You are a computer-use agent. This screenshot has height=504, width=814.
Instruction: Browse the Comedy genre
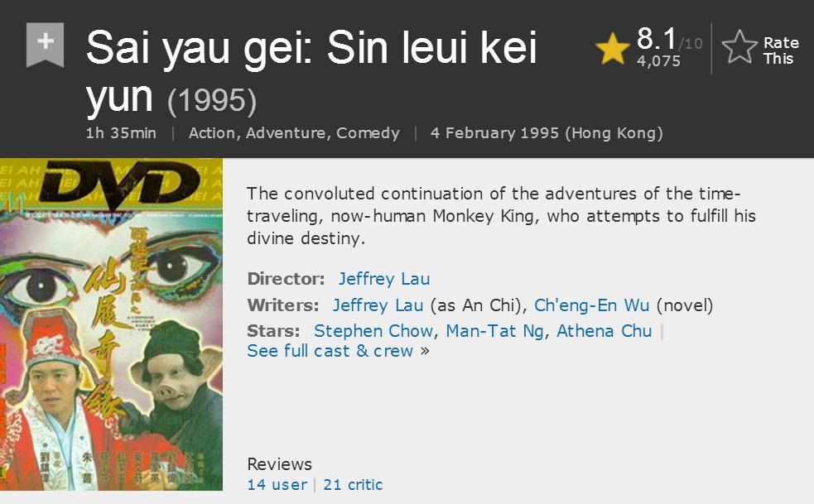pos(368,133)
